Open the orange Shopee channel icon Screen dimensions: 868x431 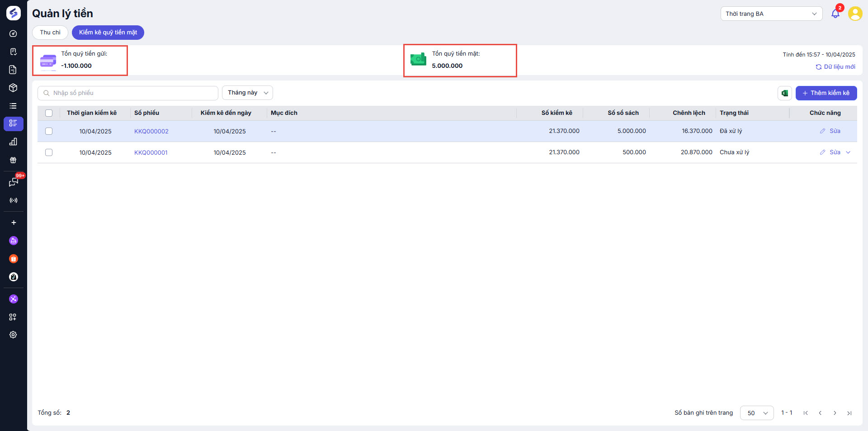point(14,259)
